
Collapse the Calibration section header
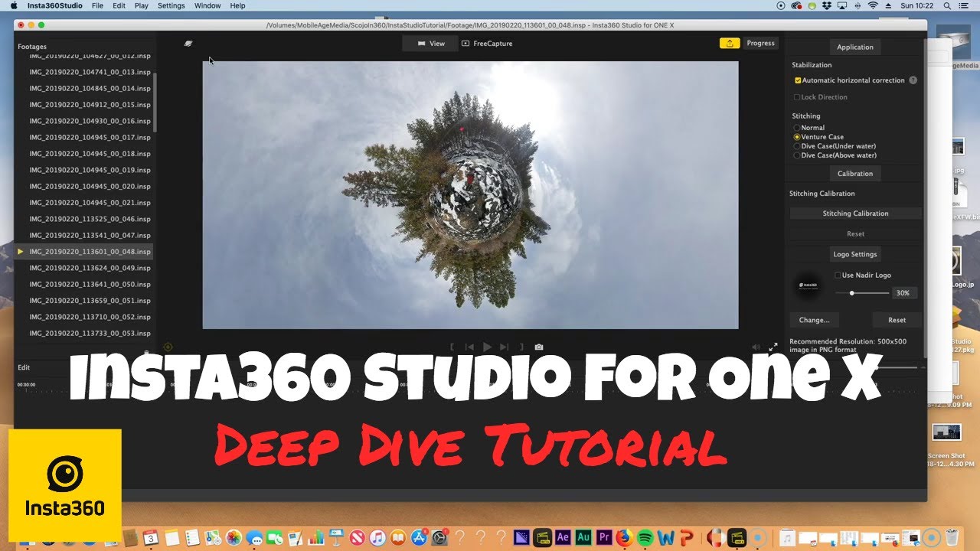click(855, 174)
